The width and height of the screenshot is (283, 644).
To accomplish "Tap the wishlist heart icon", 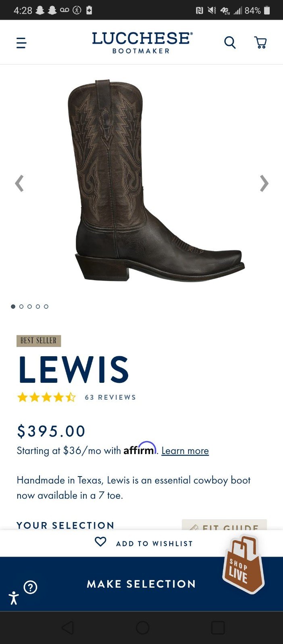I will click(100, 542).
